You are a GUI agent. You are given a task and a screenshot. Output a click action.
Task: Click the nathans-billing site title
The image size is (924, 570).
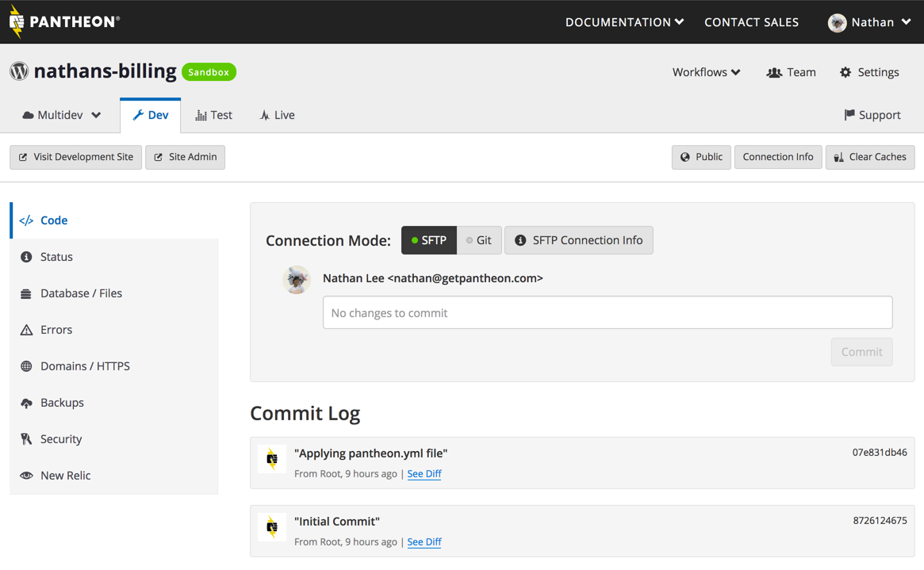point(105,71)
